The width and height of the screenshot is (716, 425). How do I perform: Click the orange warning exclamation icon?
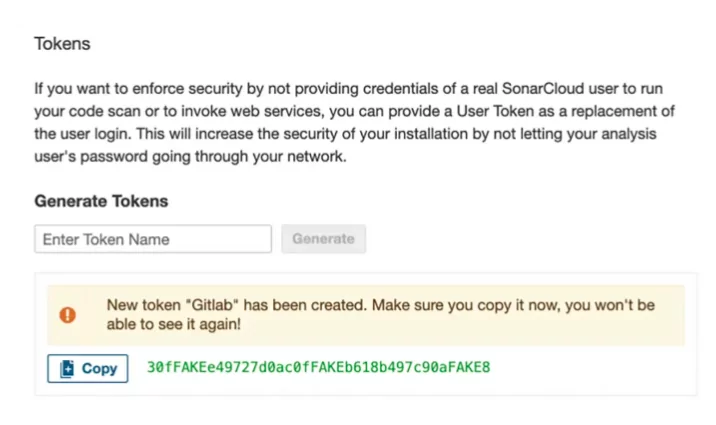click(67, 314)
